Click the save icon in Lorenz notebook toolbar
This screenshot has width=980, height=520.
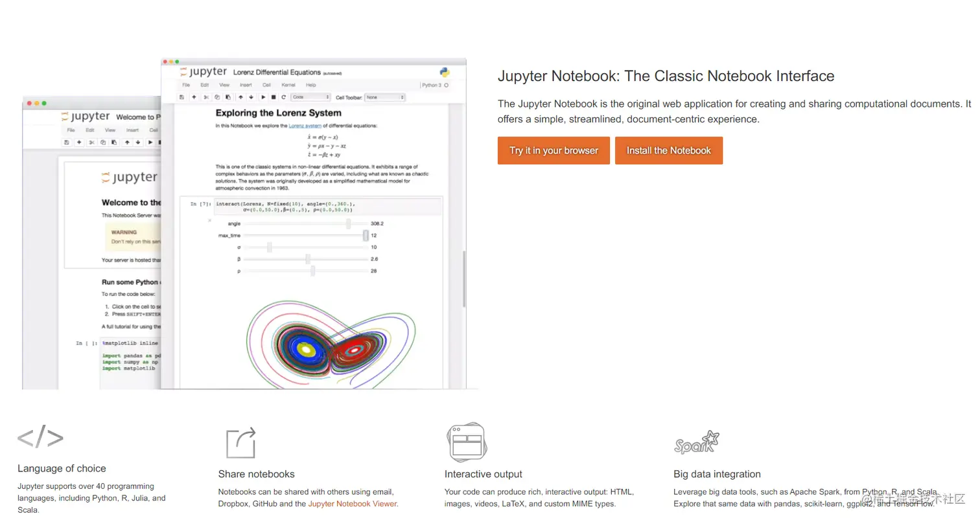click(x=181, y=97)
